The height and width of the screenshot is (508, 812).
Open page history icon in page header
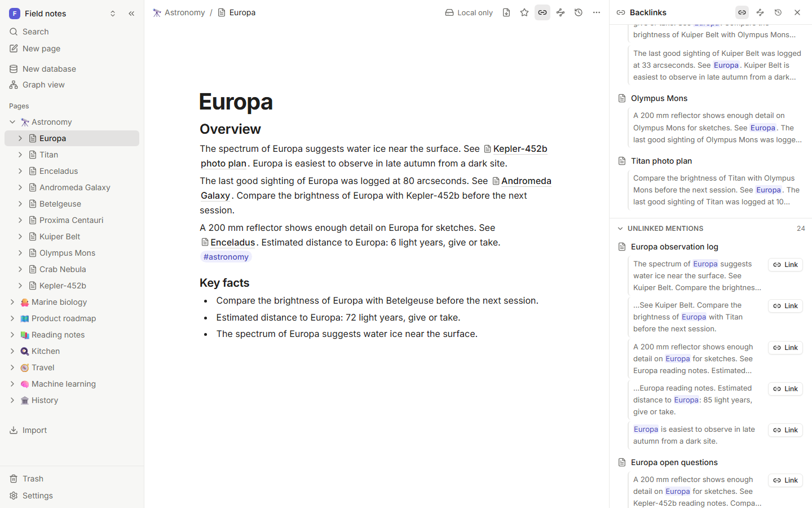[579, 12]
